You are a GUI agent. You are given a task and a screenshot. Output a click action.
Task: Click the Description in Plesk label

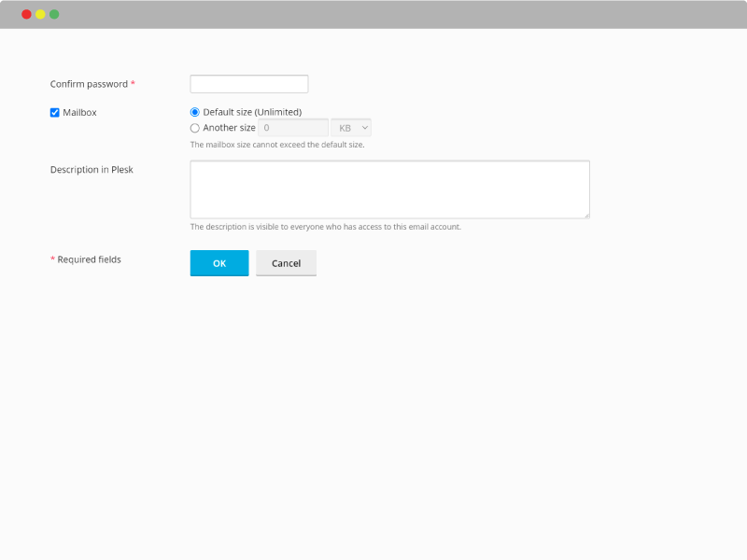coord(92,170)
